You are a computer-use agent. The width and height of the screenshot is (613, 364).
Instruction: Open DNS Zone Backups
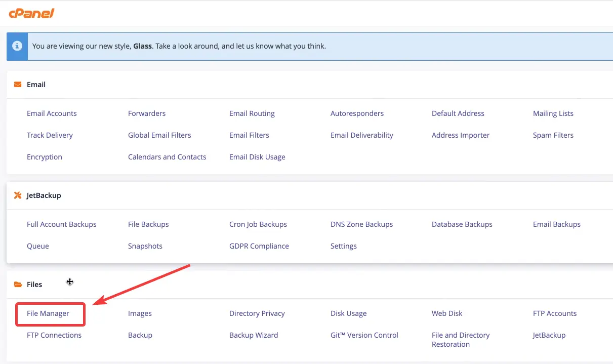click(x=361, y=224)
